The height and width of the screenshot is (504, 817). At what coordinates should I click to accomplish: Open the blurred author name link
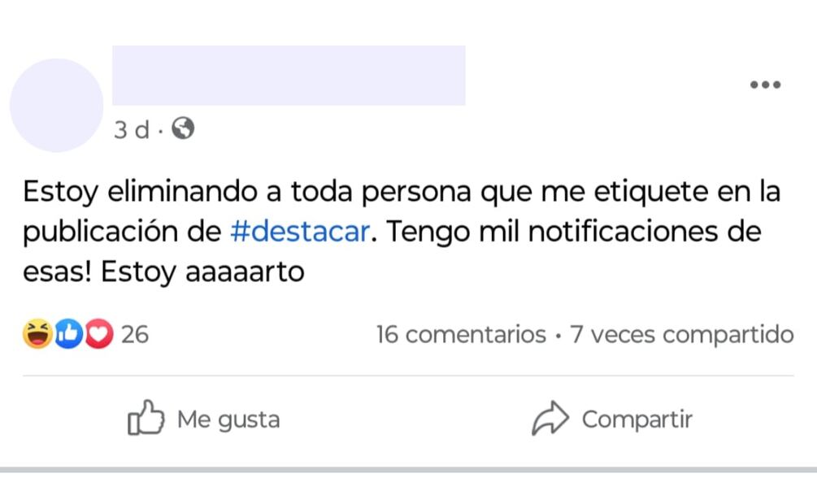[x=289, y=76]
